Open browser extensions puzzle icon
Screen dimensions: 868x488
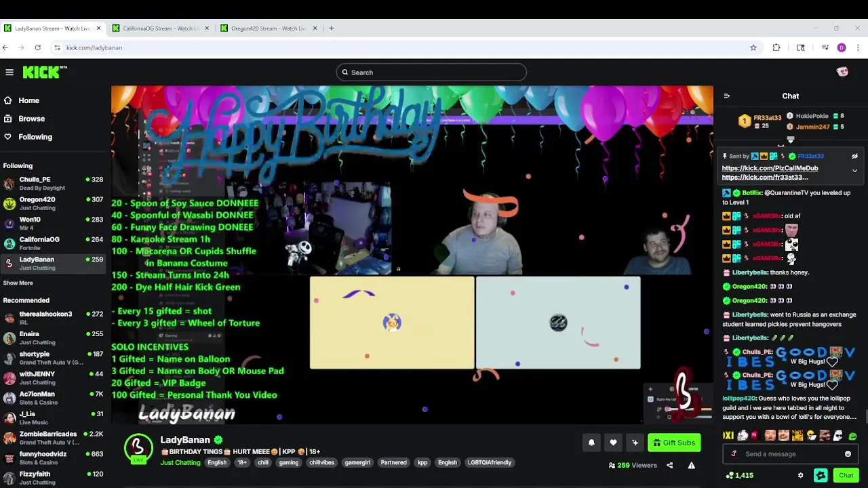point(776,47)
